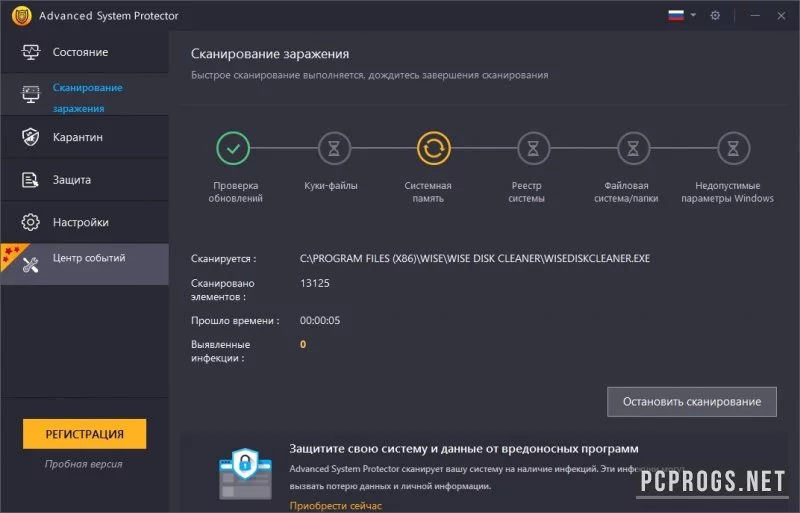Stop the scan with Остановить сканирование

point(692,402)
